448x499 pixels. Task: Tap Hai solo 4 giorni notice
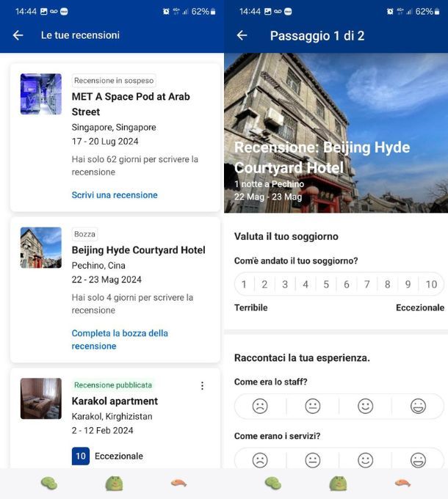[x=132, y=304]
